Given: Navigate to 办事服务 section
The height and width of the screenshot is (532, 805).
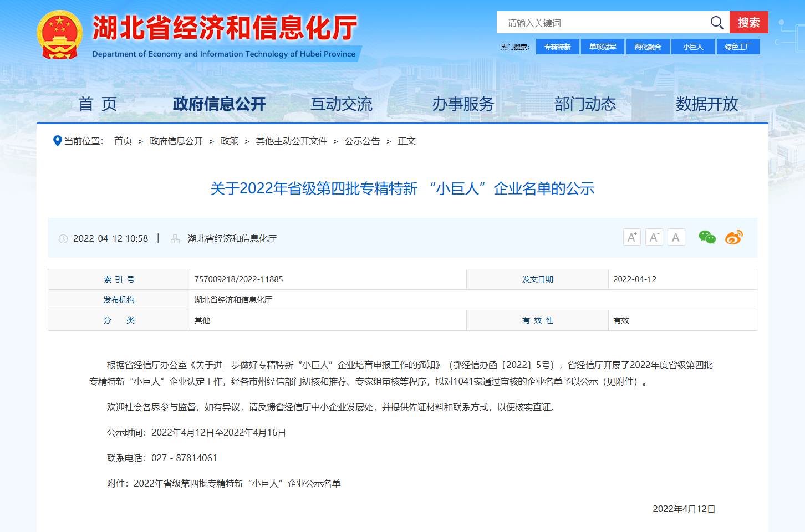Looking at the screenshot, I should point(463,104).
